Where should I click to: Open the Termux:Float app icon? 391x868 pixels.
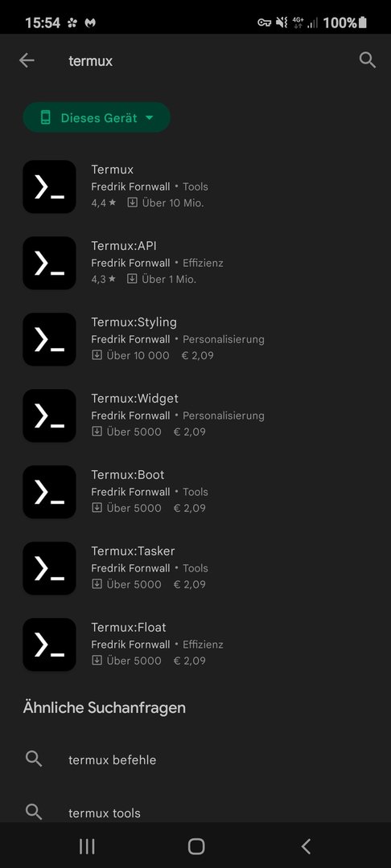tap(49, 645)
